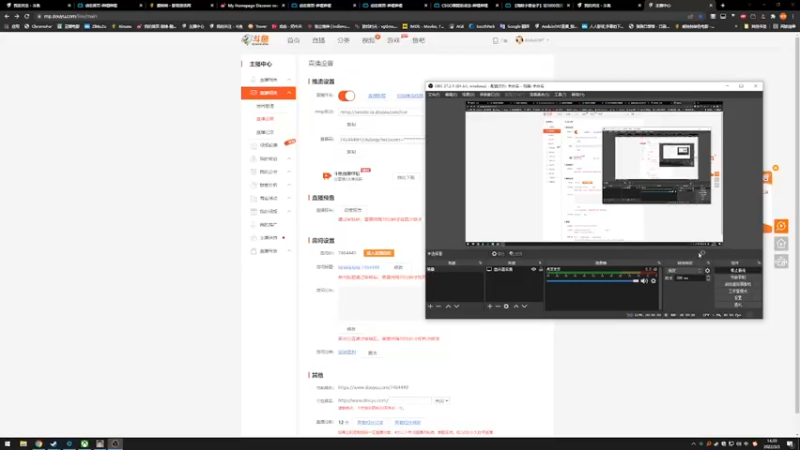Open dropdown beside the personal domain field

click(441, 401)
